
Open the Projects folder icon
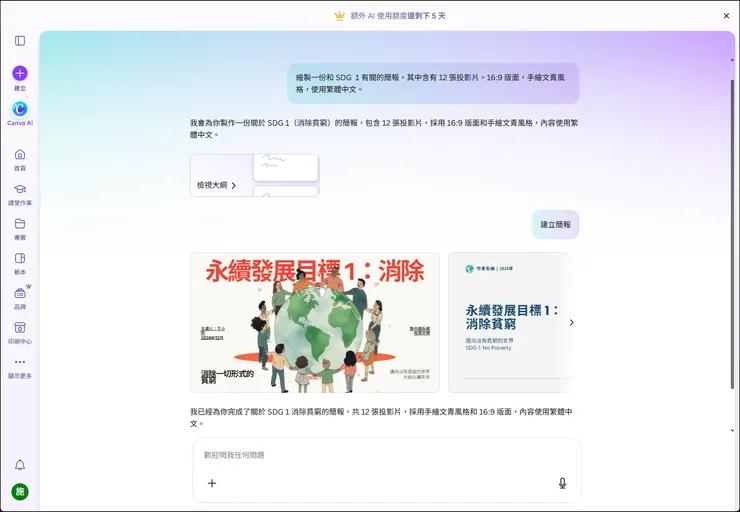[x=20, y=224]
